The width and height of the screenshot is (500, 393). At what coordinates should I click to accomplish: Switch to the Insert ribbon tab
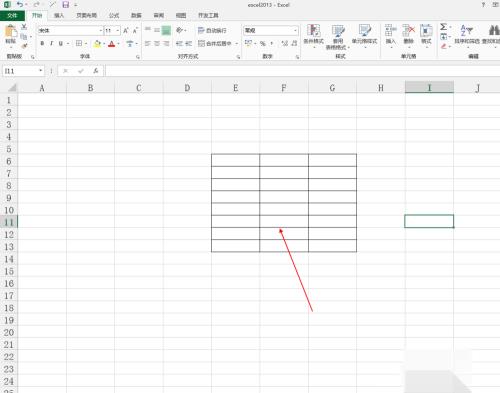coord(59,15)
